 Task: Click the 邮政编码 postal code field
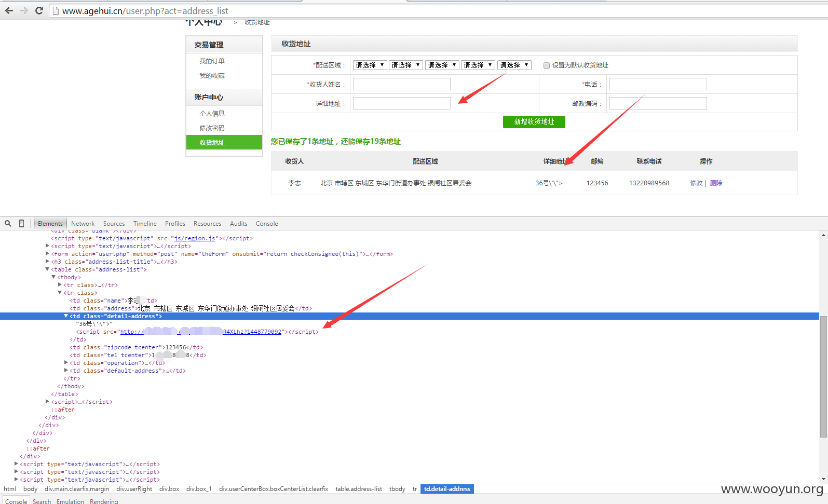coord(658,103)
